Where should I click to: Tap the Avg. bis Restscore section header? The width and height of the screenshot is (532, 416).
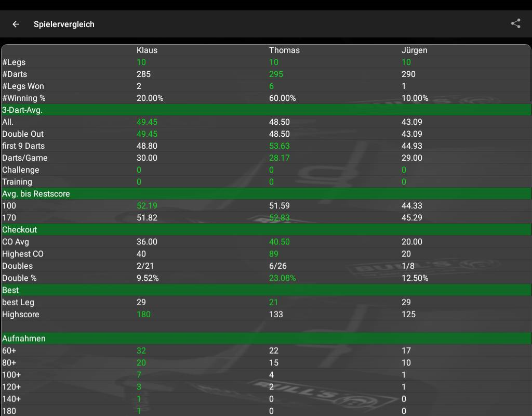pyautogui.click(x=36, y=193)
